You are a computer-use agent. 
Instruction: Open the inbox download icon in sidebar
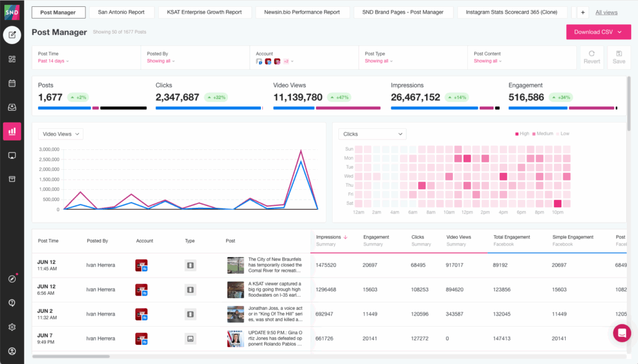pos(12,107)
